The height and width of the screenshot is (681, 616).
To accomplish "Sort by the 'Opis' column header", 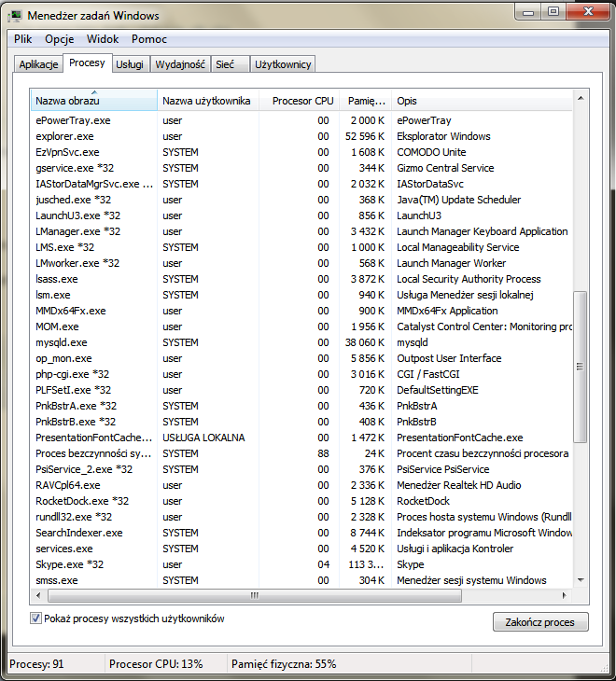I will pyautogui.click(x=483, y=101).
